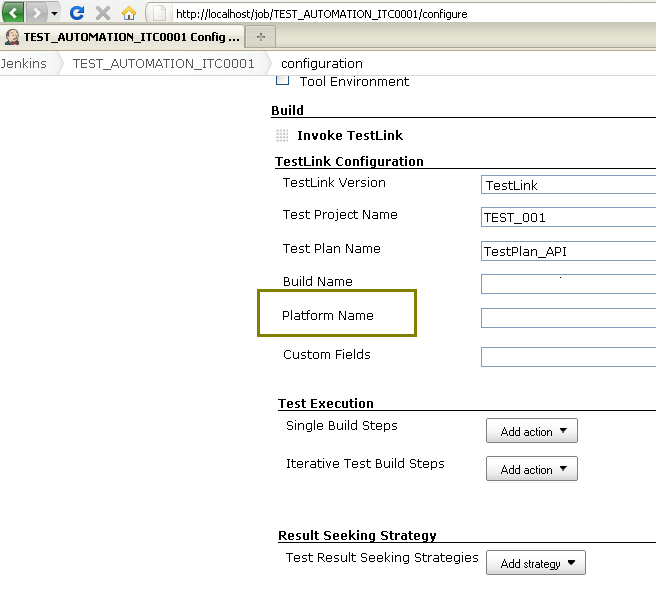Click the configuration breadcrumb item

(322, 63)
